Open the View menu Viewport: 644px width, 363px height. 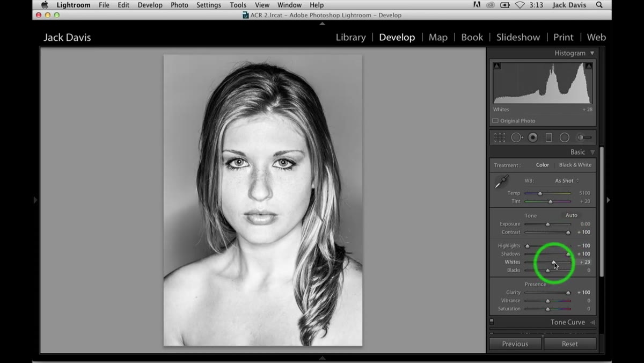coord(262,5)
